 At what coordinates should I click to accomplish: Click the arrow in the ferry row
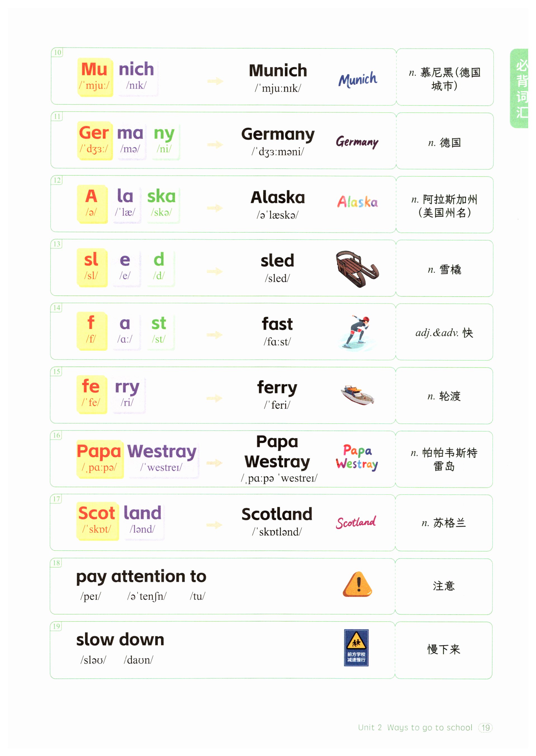215,398
